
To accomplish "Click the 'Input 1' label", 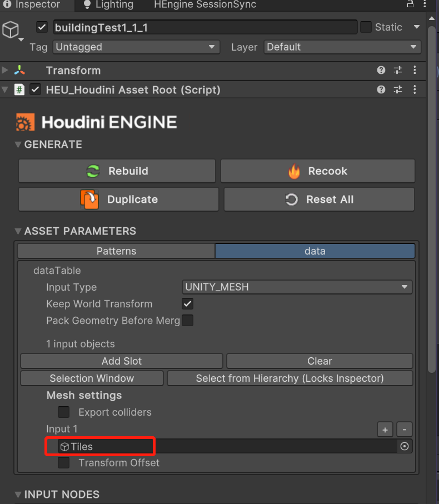I will (x=62, y=429).
